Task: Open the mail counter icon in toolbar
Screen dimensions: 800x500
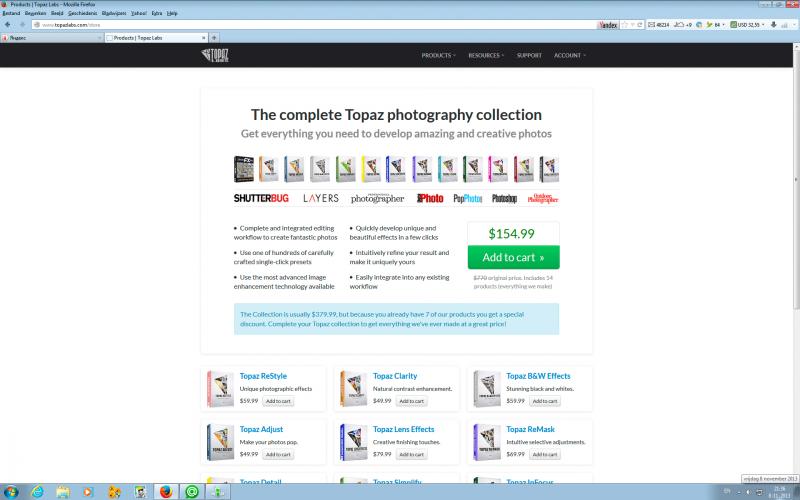Action: click(659, 24)
